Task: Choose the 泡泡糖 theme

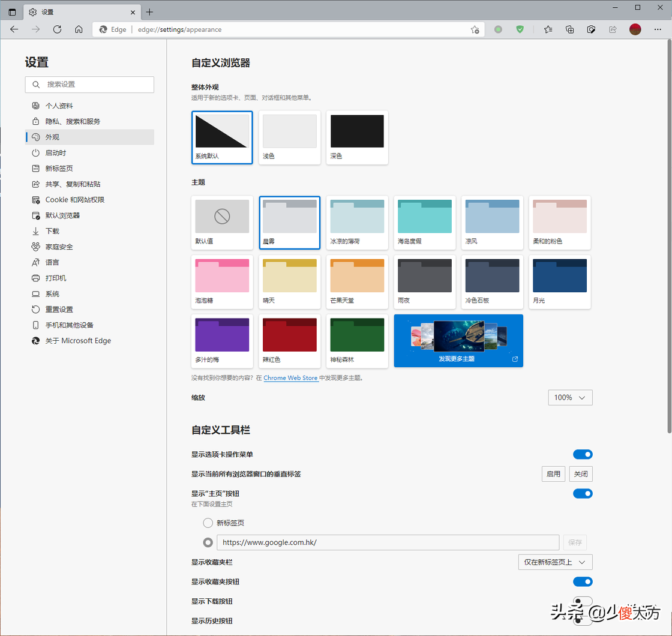Action: point(222,281)
